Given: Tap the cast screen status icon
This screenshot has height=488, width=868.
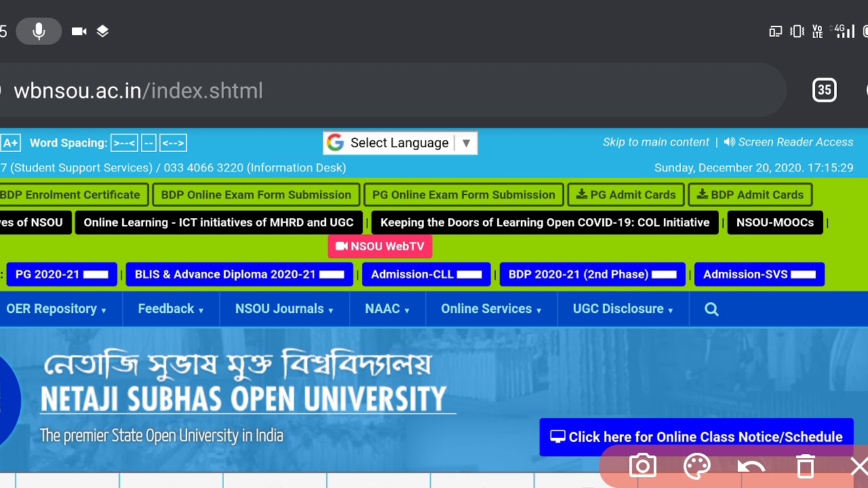Looking at the screenshot, I should click(x=775, y=31).
